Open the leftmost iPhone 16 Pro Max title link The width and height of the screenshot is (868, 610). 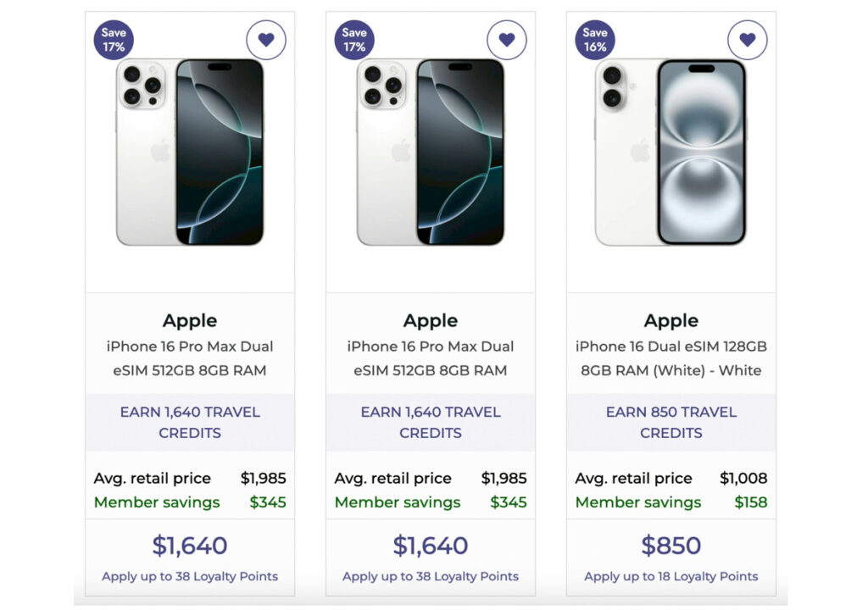click(x=190, y=358)
